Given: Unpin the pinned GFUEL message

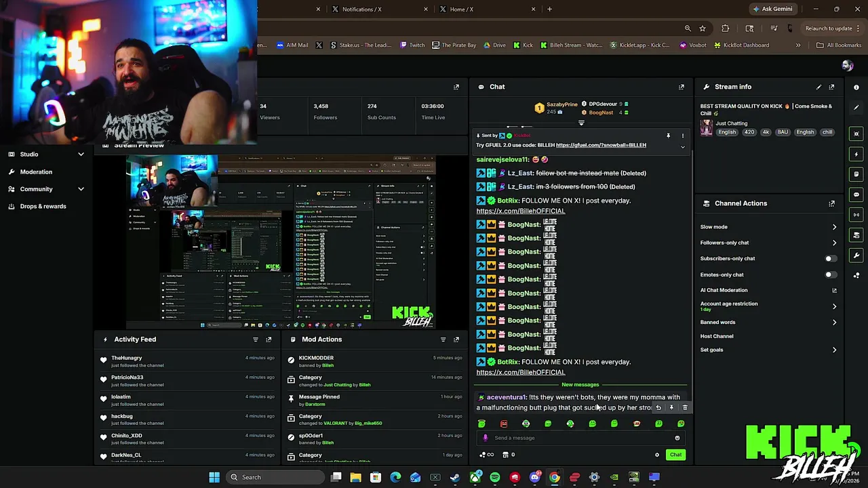Looking at the screenshot, I should coord(668,136).
